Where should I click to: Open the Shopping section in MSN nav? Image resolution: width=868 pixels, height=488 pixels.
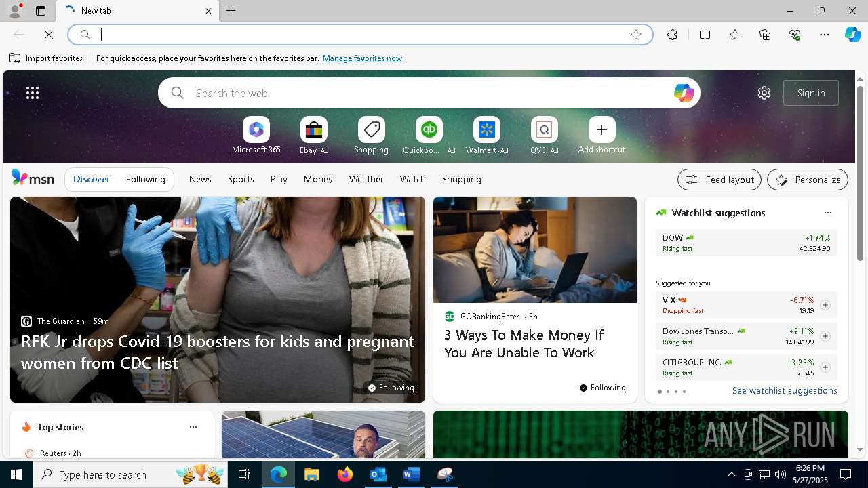pos(461,179)
